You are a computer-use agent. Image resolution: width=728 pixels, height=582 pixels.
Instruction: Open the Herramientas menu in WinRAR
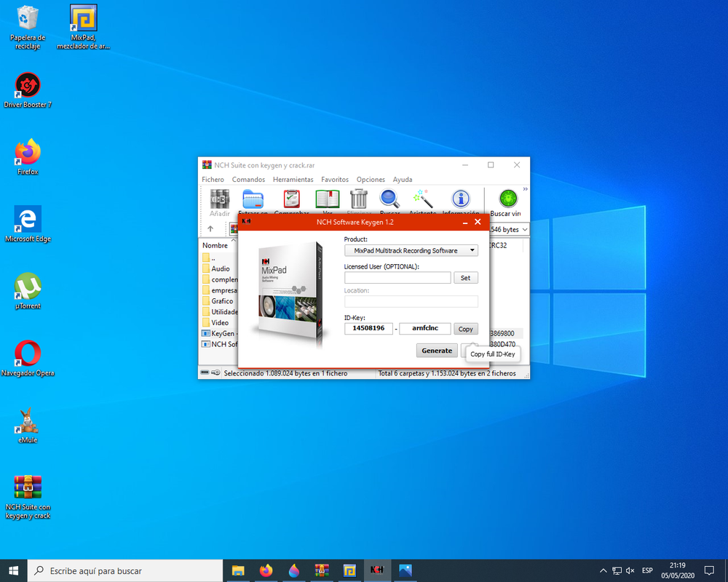coord(293,179)
